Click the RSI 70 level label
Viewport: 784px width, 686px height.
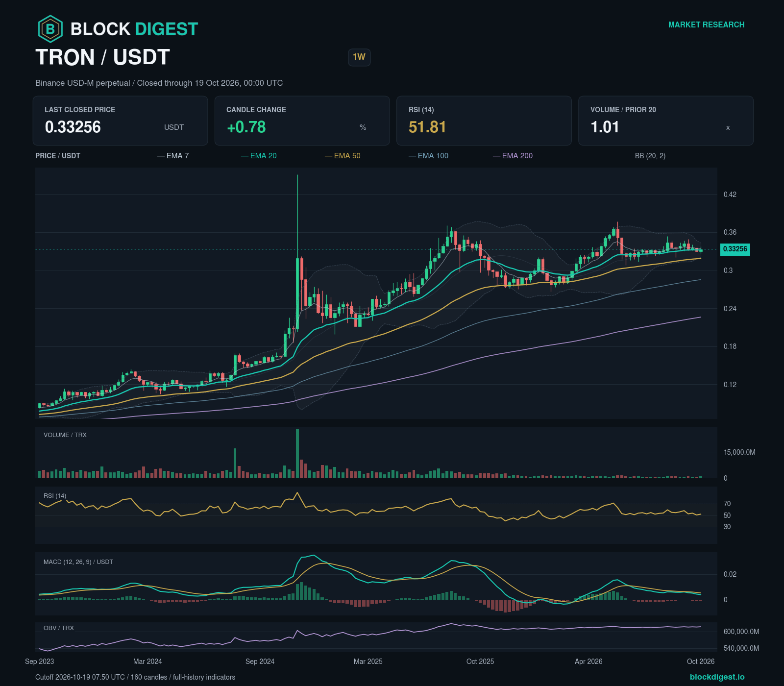pyautogui.click(x=727, y=504)
